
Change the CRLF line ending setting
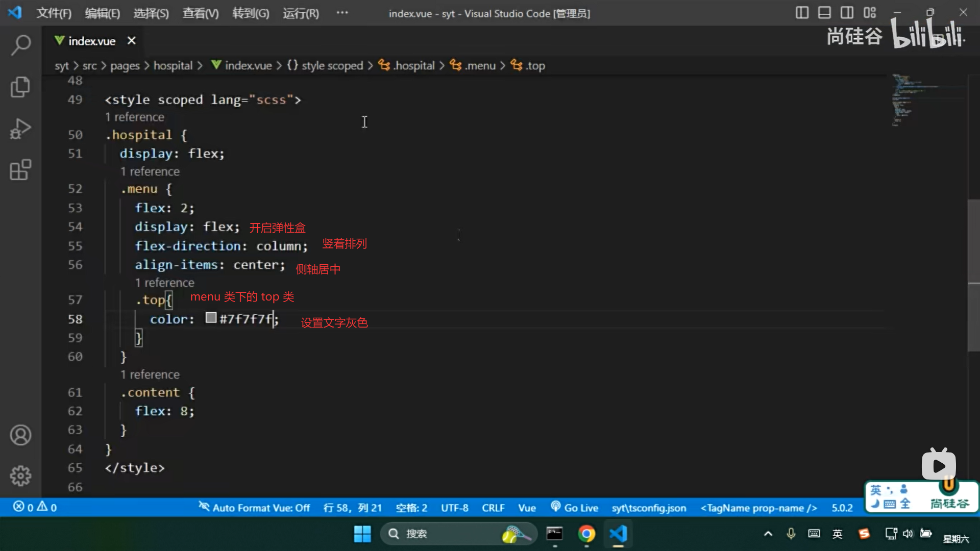493,508
